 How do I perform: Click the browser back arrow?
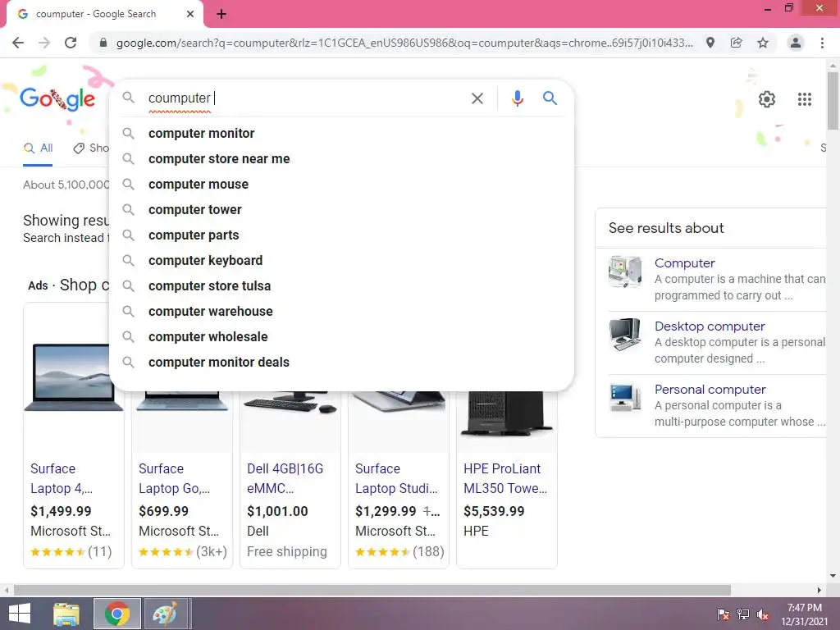coord(18,43)
